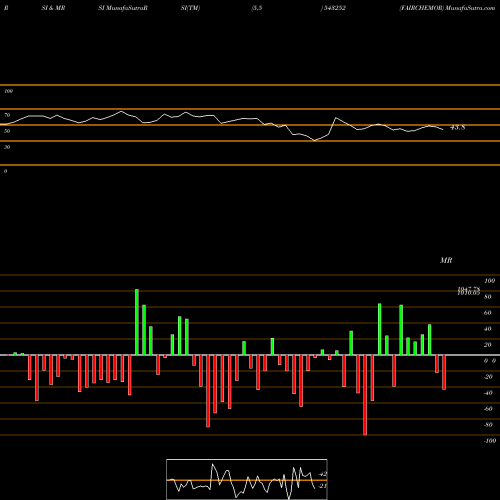
Task: Click the overlapping price values near MR 80
Action: pyautogui.click(x=469, y=291)
